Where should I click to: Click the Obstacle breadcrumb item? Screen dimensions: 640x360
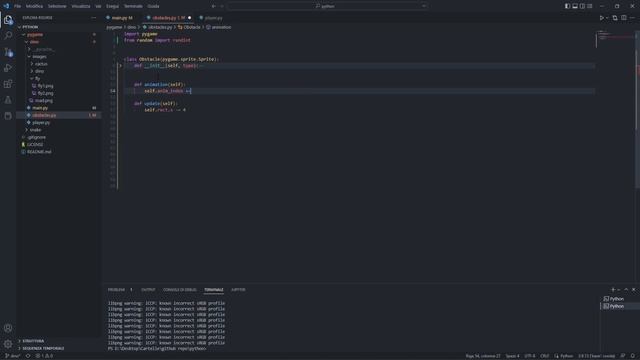[x=191, y=27]
